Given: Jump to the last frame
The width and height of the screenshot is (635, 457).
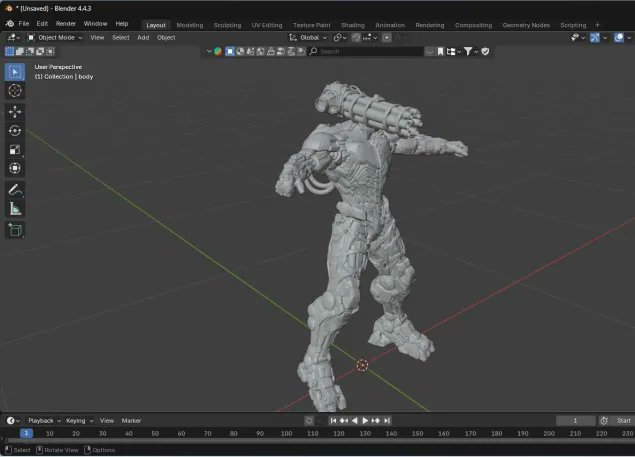Looking at the screenshot, I should click(x=387, y=421).
